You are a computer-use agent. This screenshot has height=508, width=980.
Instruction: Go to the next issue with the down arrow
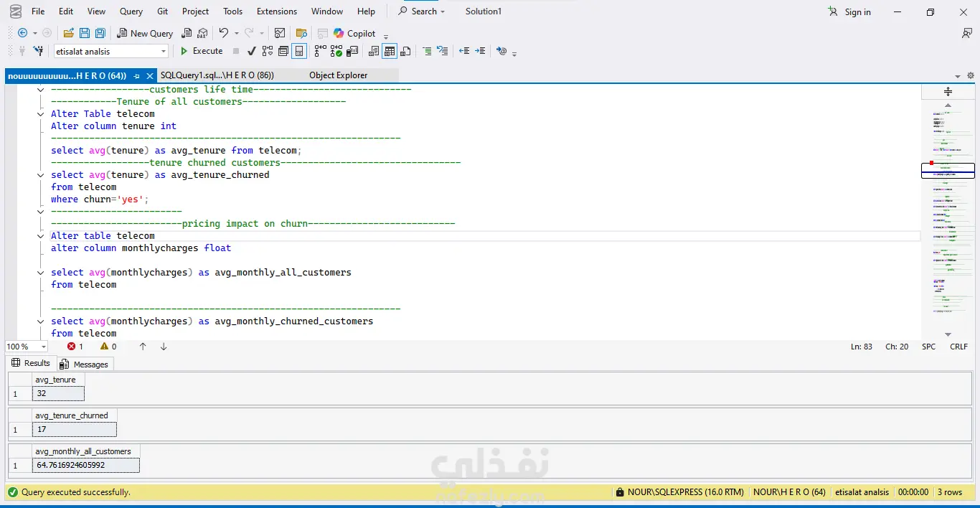[164, 347]
